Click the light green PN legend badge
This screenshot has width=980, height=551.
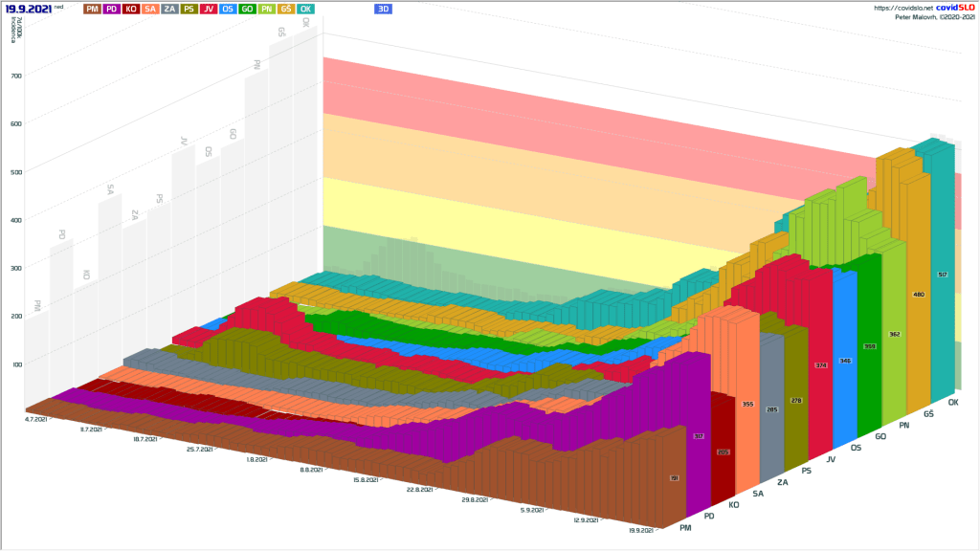[x=266, y=9]
